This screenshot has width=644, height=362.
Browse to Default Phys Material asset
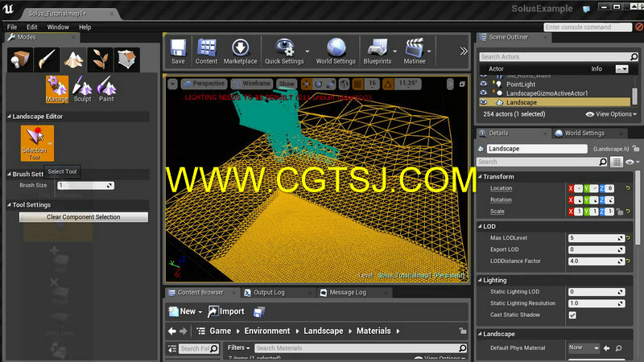pyautogui.click(x=618, y=348)
